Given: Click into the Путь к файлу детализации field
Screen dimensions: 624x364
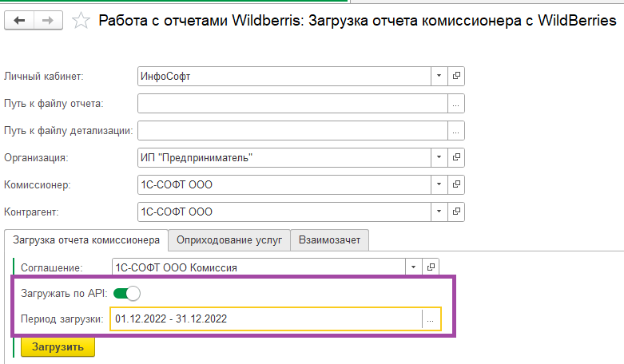Looking at the screenshot, I should 292,131.
